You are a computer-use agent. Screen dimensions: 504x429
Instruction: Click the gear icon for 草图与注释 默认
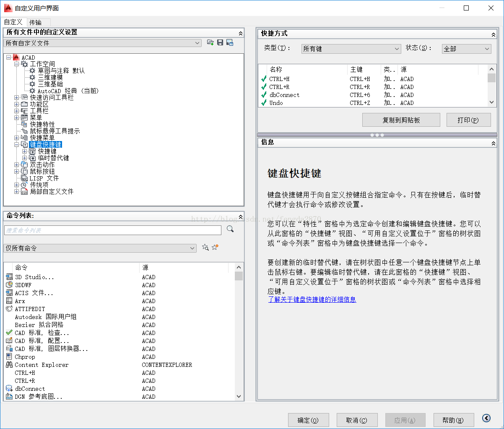32,71
